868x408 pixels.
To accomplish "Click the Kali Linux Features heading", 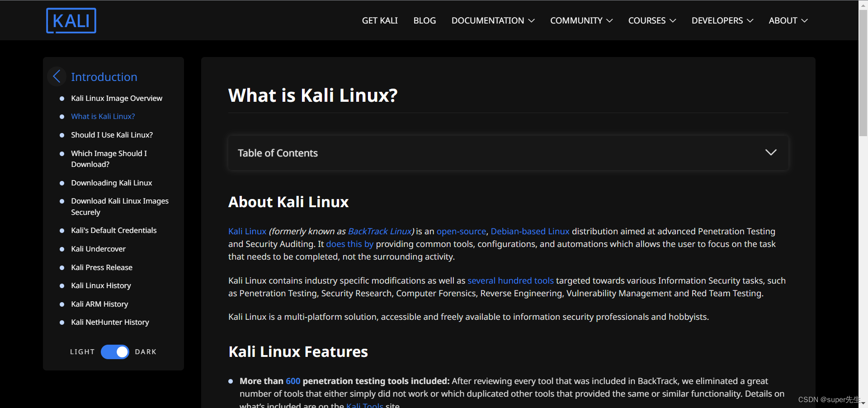I will [298, 351].
